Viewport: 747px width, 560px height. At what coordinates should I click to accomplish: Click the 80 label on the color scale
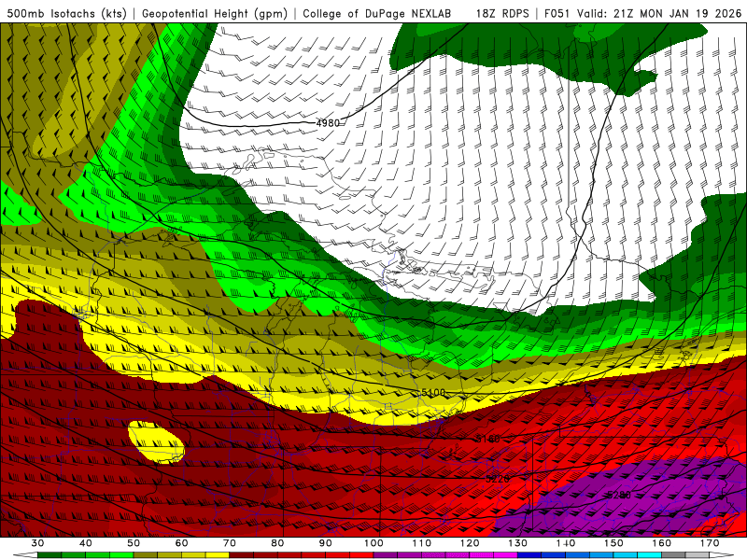pyautogui.click(x=277, y=543)
